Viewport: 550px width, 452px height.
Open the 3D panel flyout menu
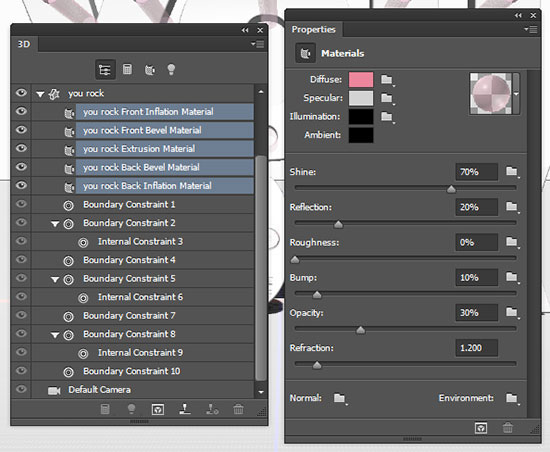pyautogui.click(x=257, y=44)
